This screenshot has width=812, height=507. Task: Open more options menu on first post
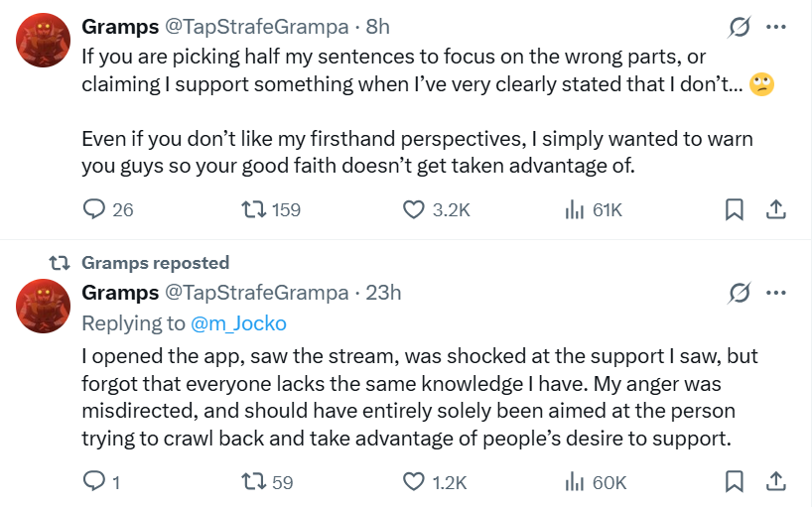click(776, 27)
